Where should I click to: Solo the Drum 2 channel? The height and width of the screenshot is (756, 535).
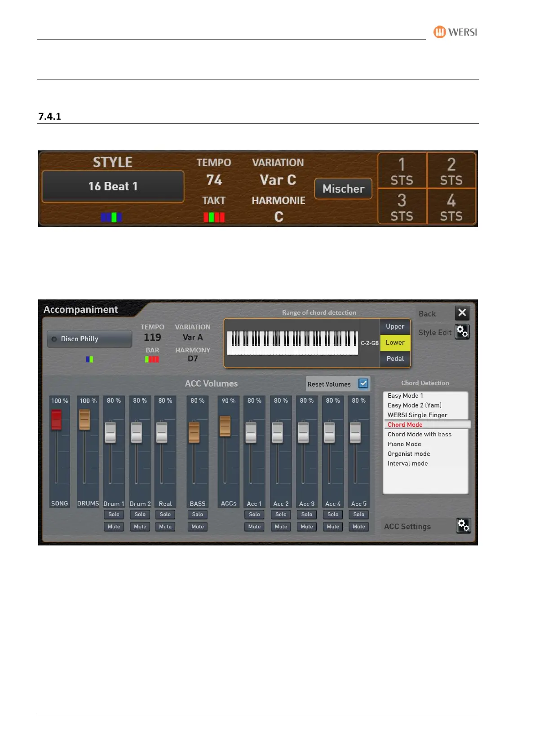(x=140, y=514)
